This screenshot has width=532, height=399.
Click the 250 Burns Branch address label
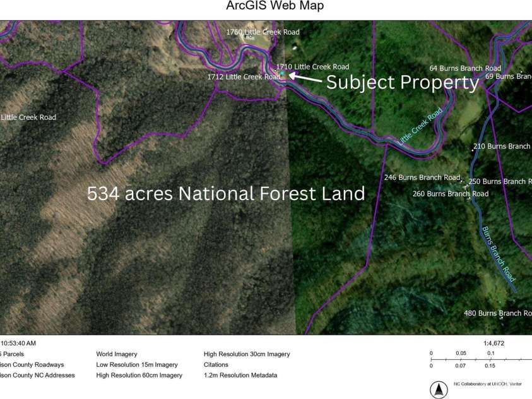tap(500, 182)
